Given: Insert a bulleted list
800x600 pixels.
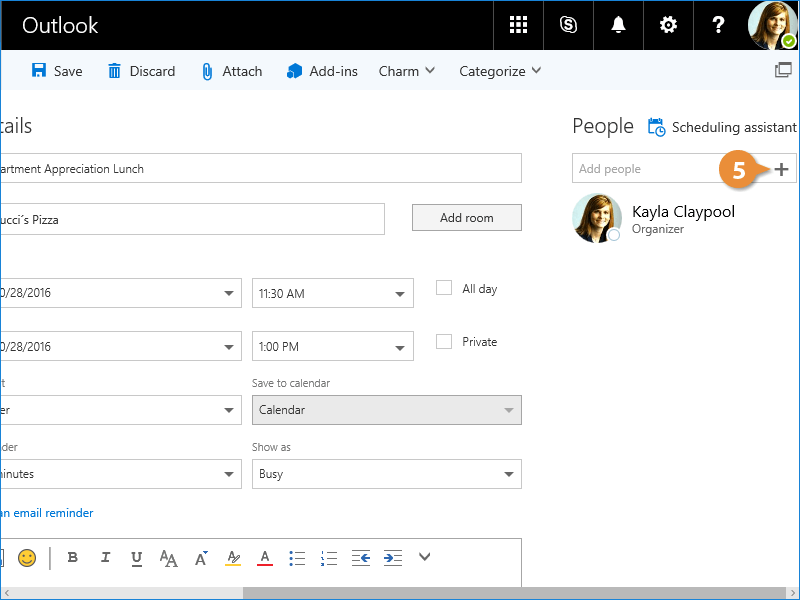Looking at the screenshot, I should [297, 558].
